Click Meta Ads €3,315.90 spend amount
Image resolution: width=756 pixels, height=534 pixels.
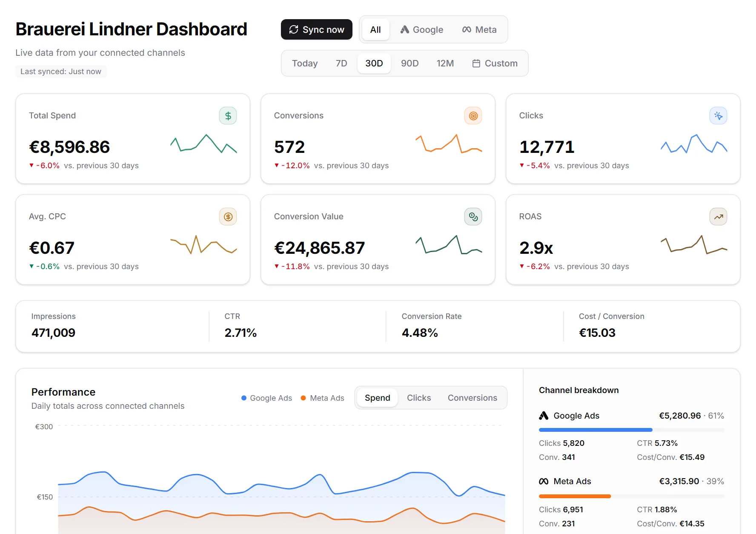click(679, 481)
